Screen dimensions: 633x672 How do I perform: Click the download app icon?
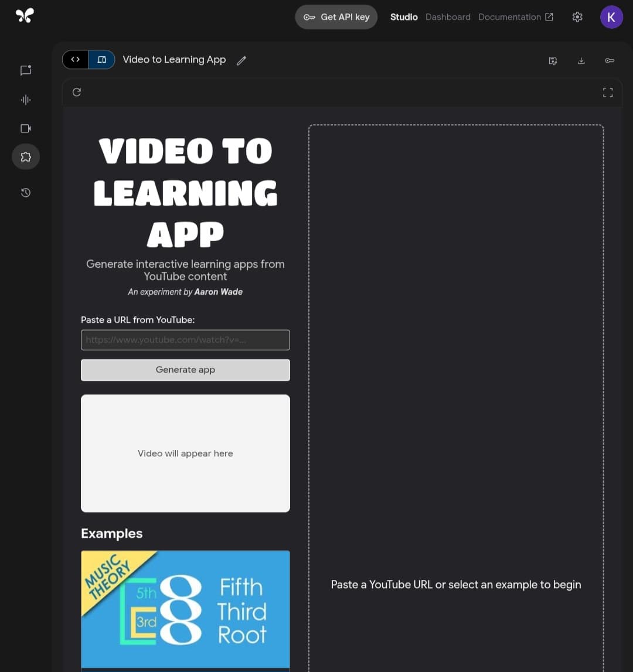point(581,60)
